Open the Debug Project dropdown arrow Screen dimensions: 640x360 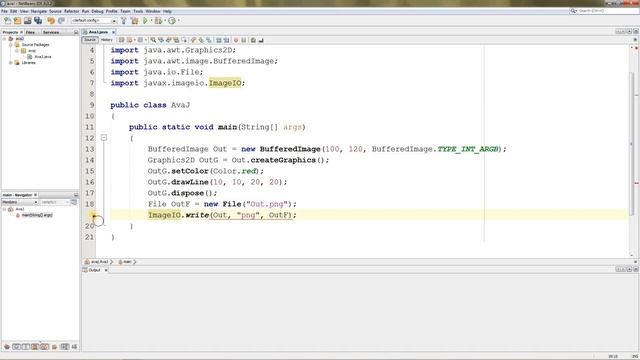164,20
